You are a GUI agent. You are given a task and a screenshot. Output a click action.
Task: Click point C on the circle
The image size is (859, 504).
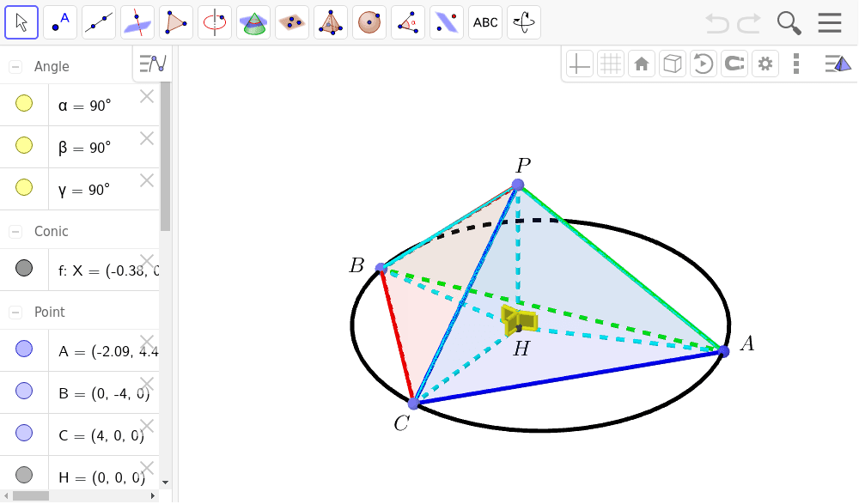[x=414, y=404]
